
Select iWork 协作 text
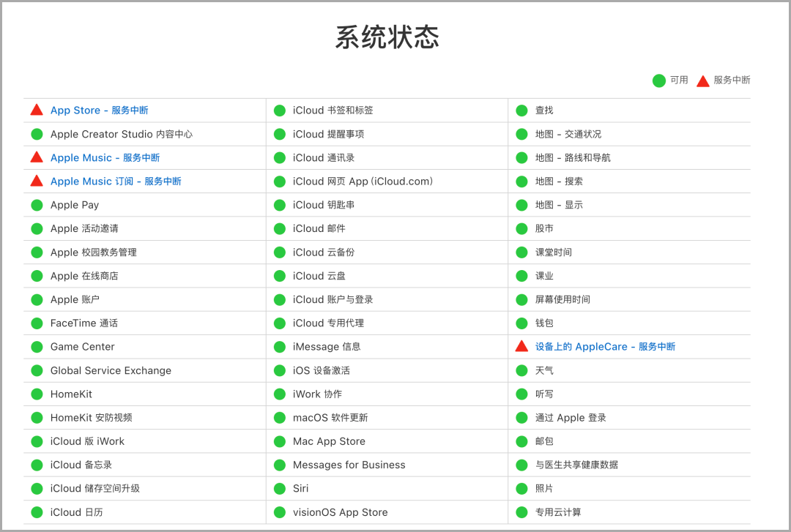click(317, 394)
